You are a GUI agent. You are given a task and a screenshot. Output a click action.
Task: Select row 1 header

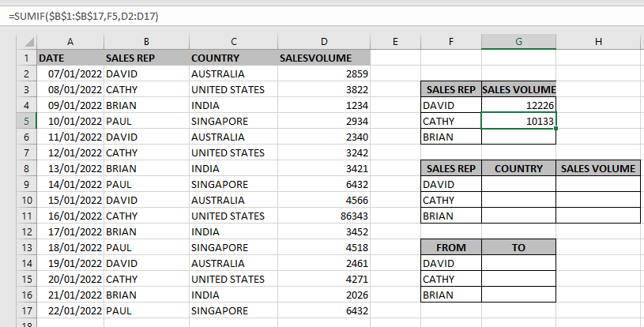click(x=27, y=58)
